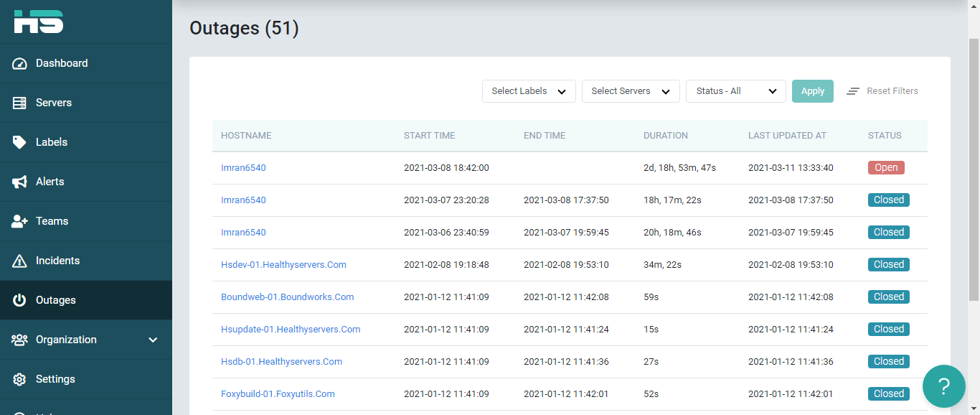The width and height of the screenshot is (980, 415).
Task: Click Closed badge in Foxybuild-01 row
Action: click(x=889, y=393)
